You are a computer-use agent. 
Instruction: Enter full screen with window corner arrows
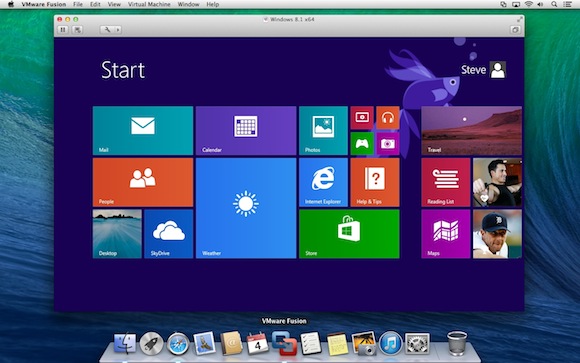pyautogui.click(x=520, y=19)
